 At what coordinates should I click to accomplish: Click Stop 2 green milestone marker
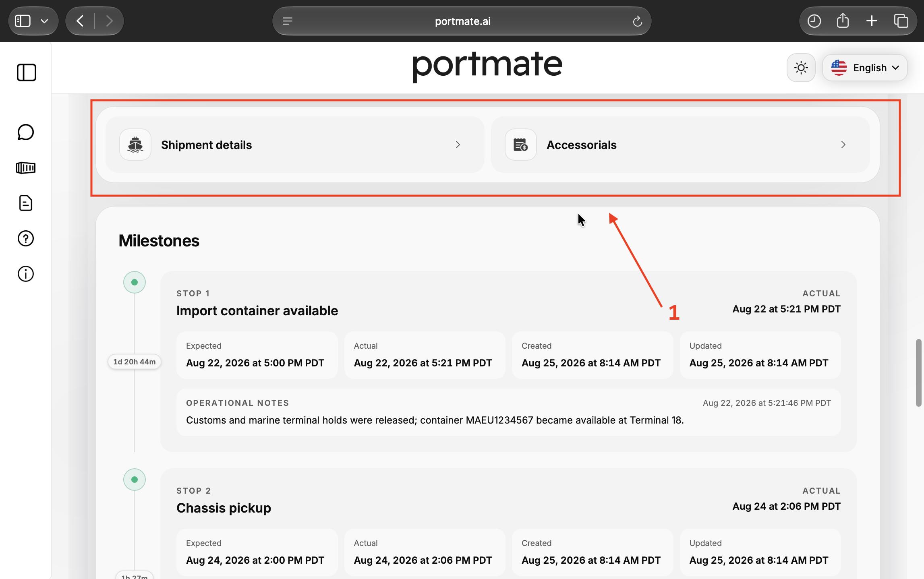(x=135, y=480)
